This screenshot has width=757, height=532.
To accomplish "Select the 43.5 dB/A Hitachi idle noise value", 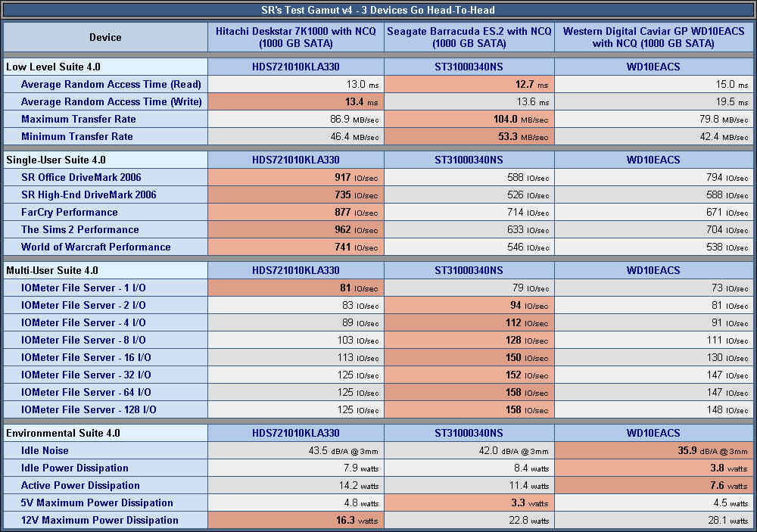I will coord(343,450).
